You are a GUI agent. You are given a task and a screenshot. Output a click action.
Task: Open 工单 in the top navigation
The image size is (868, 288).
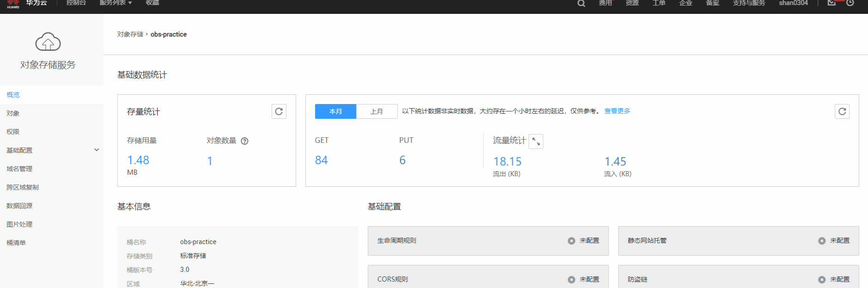pyautogui.click(x=659, y=3)
